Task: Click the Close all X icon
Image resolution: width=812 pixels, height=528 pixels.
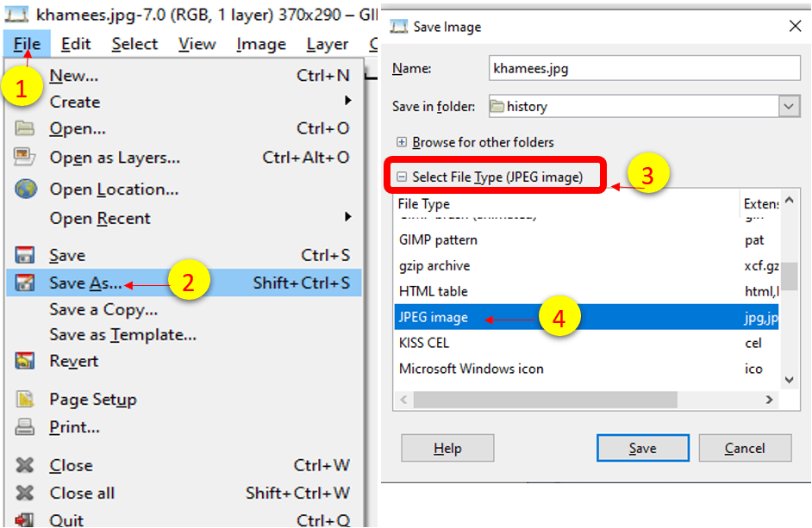Action: [24, 493]
